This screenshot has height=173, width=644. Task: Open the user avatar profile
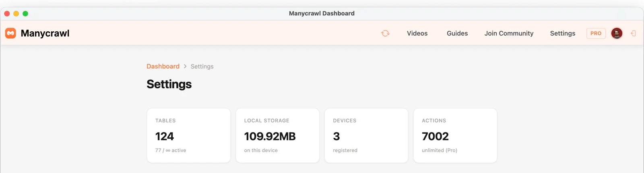click(617, 33)
